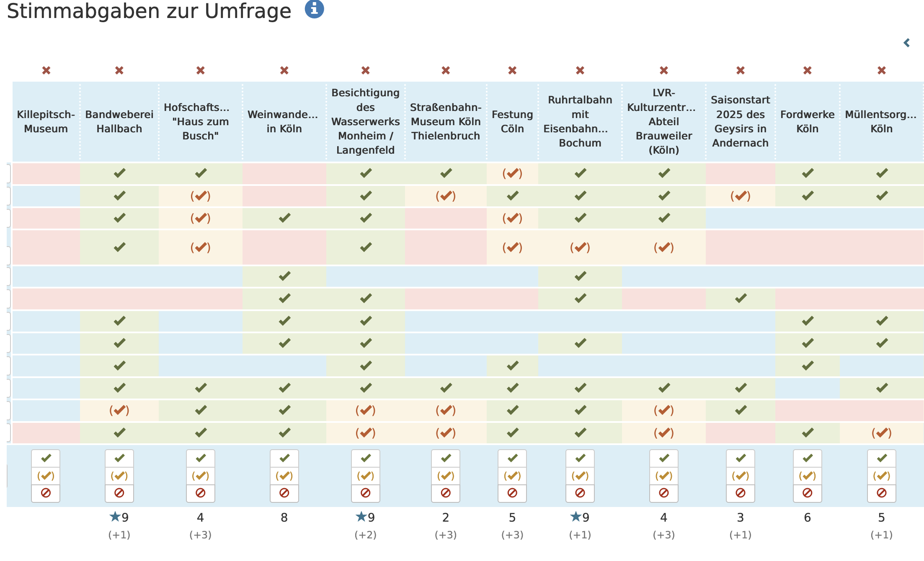Vote yes for Besichtigung des Wasserwerks Monheim
The width and height of the screenshot is (924, 561).
click(366, 458)
